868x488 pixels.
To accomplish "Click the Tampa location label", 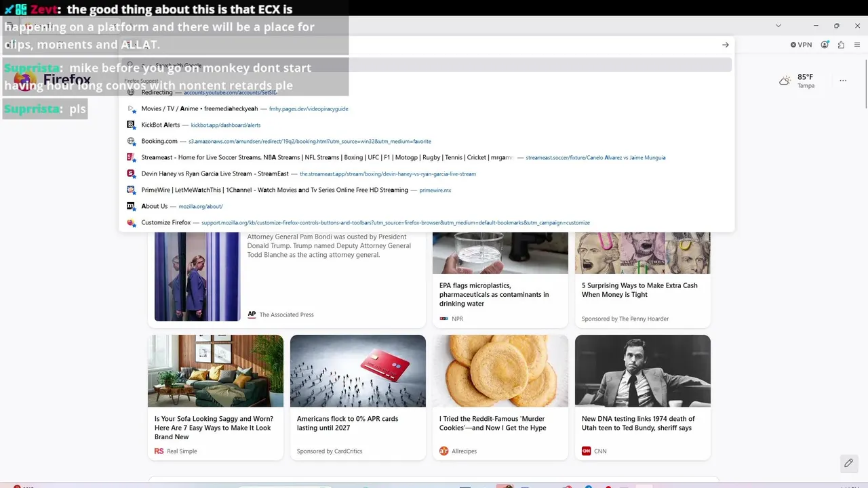I will pyautogui.click(x=806, y=86).
